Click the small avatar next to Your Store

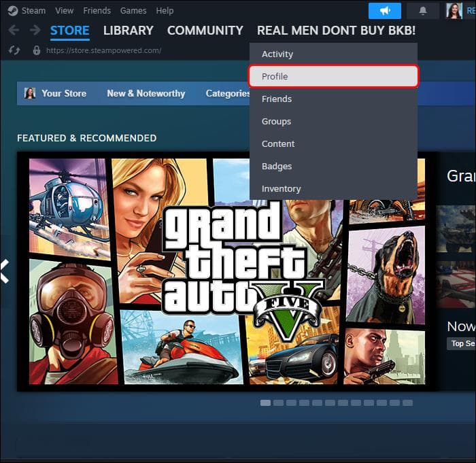(30, 93)
